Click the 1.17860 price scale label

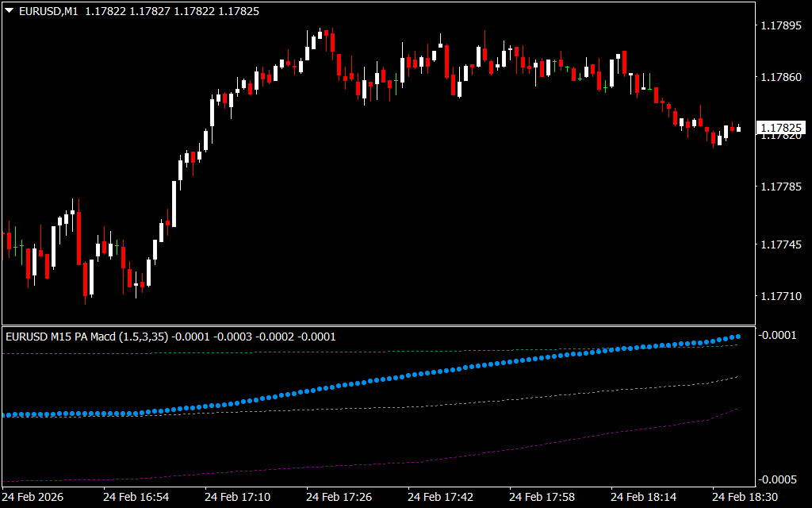tap(781, 78)
